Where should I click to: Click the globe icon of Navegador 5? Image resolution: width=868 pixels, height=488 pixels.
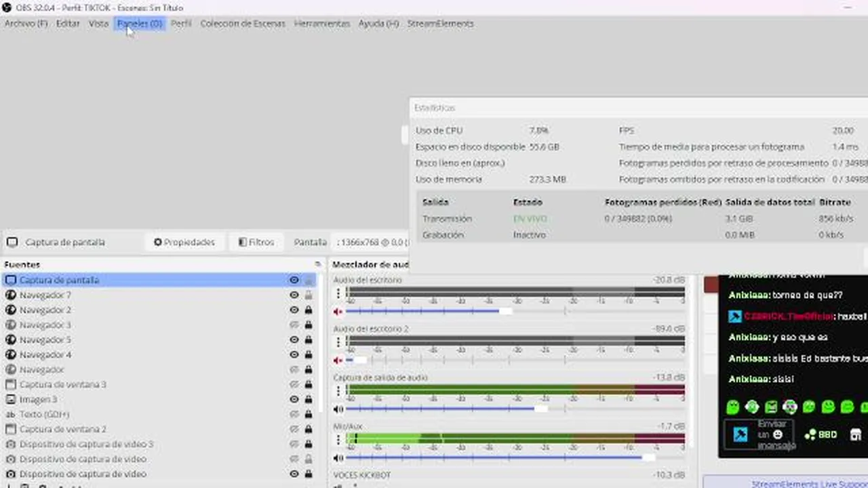pos(11,340)
